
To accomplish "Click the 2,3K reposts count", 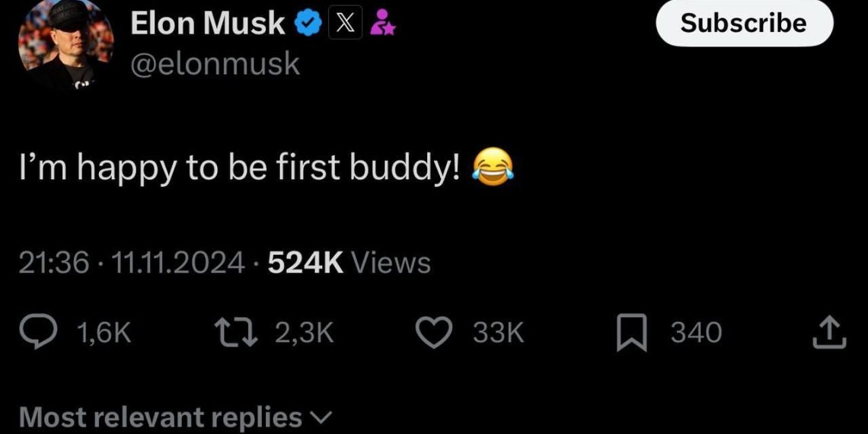I will pyautogui.click(x=305, y=333).
